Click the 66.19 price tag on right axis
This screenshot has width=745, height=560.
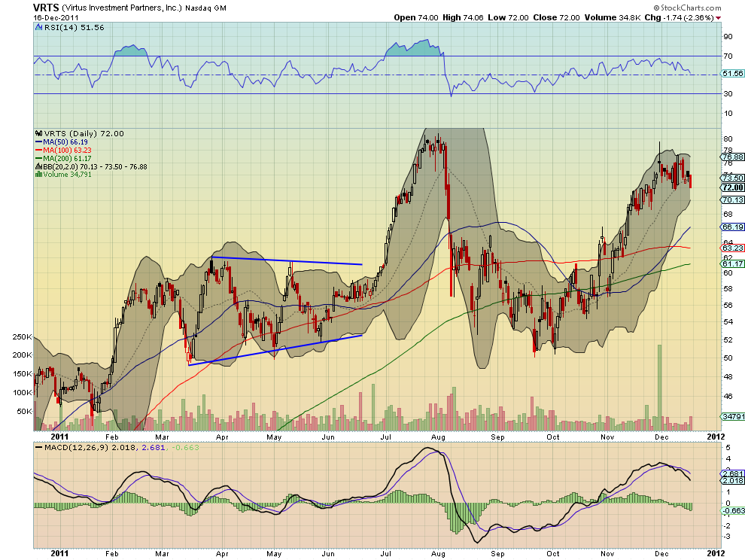(x=733, y=227)
